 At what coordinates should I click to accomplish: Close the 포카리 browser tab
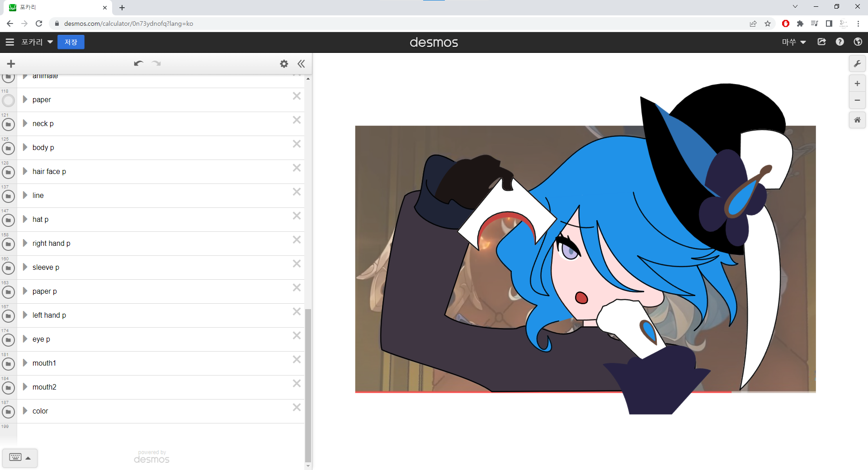click(x=105, y=8)
